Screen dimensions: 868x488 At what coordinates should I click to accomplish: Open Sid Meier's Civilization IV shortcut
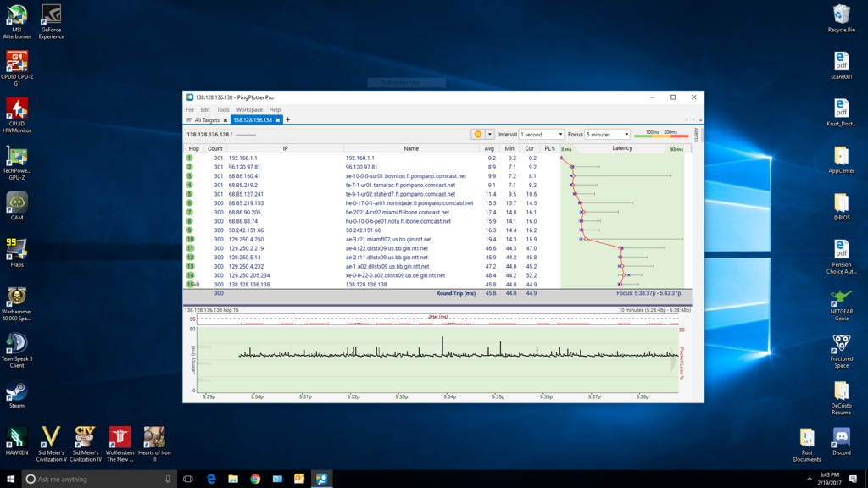86,444
